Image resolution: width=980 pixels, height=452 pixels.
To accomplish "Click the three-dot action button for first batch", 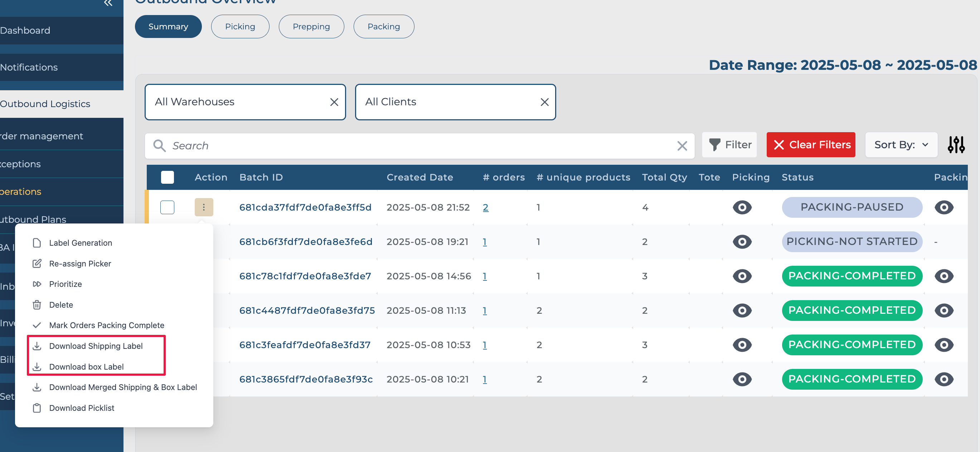I will [204, 207].
